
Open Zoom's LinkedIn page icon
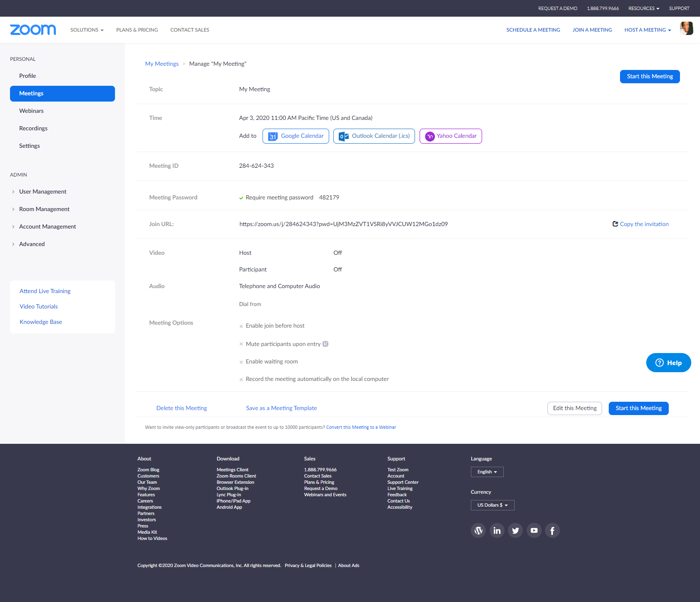click(x=497, y=530)
